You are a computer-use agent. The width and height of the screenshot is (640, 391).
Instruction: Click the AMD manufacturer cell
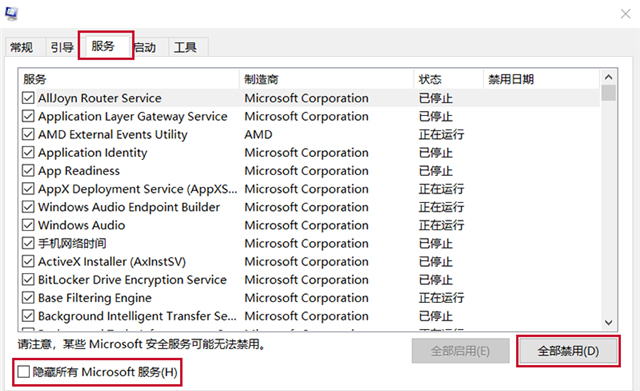(258, 134)
